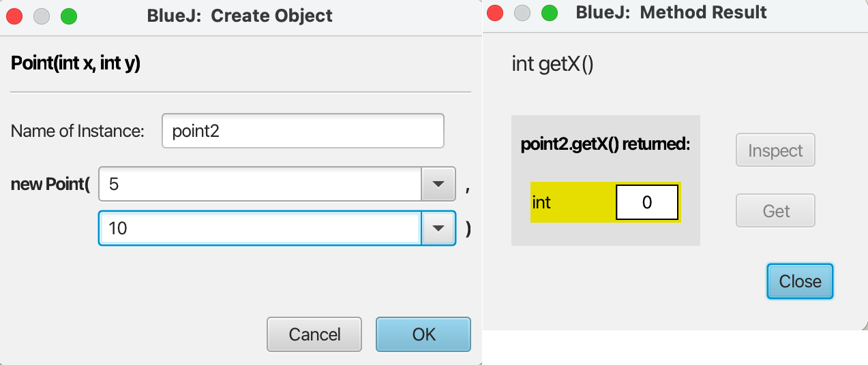Click the green zoom button on Method Result
Screen dimensions: 868x365
(549, 13)
